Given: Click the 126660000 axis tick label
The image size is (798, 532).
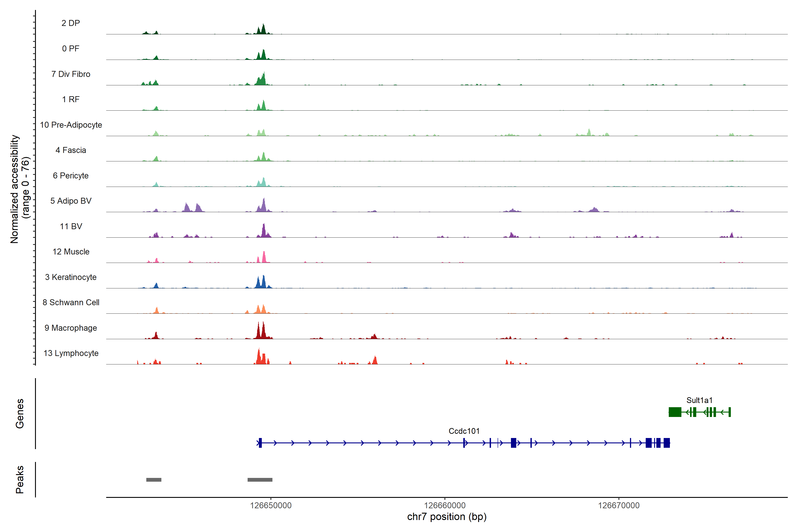Looking at the screenshot, I should click(x=445, y=505).
